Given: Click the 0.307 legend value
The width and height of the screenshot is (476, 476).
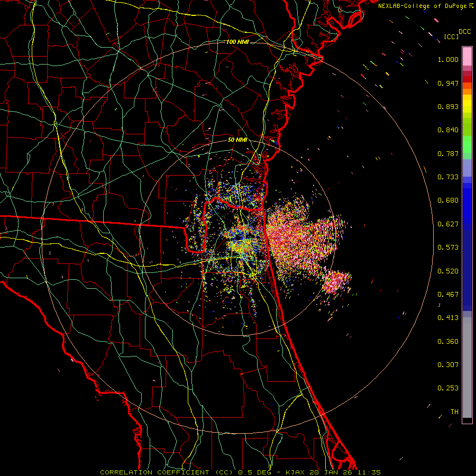Looking at the screenshot, I should 448,365.
